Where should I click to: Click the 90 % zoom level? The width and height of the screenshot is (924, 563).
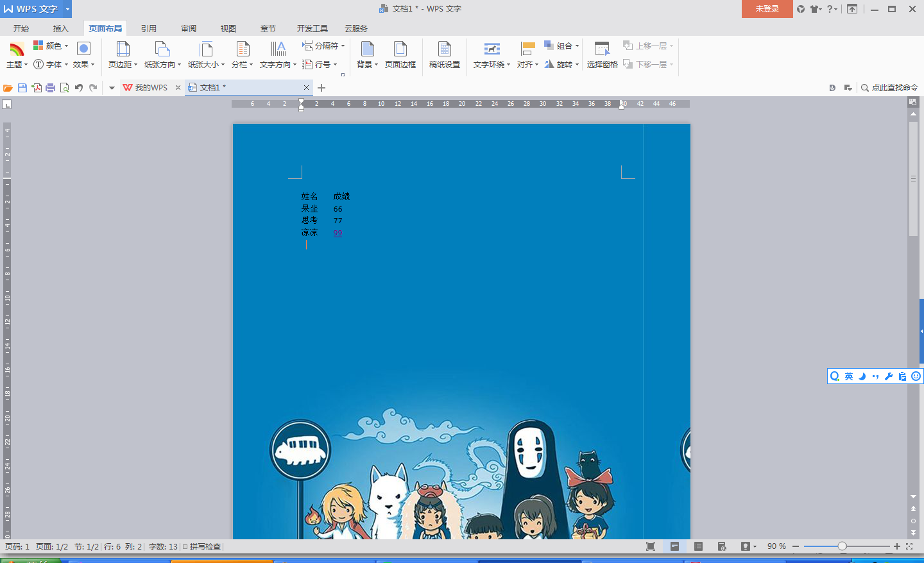[776, 546]
